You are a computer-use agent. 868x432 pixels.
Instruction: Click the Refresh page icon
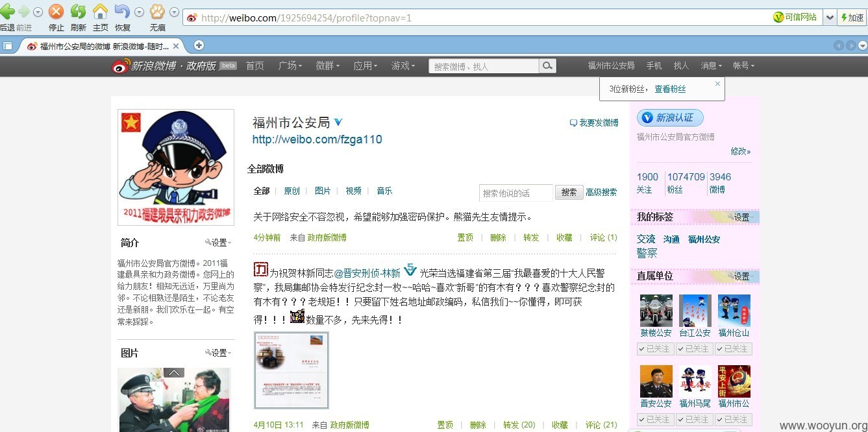(x=78, y=12)
